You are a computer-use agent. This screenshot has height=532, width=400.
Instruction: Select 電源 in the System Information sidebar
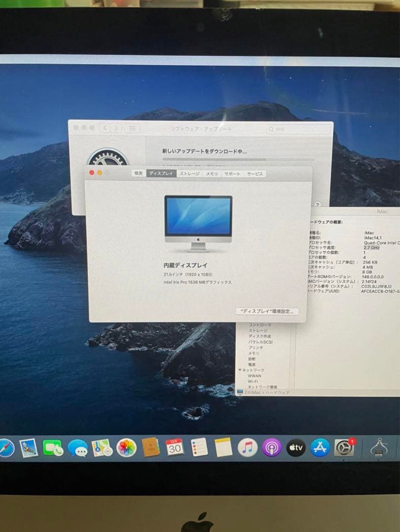click(x=251, y=364)
